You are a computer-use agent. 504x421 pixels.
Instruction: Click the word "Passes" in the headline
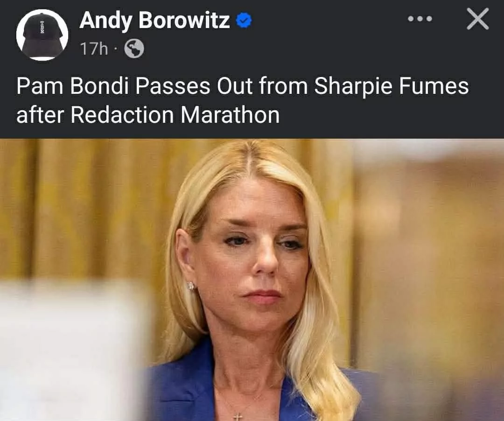pos(173,86)
